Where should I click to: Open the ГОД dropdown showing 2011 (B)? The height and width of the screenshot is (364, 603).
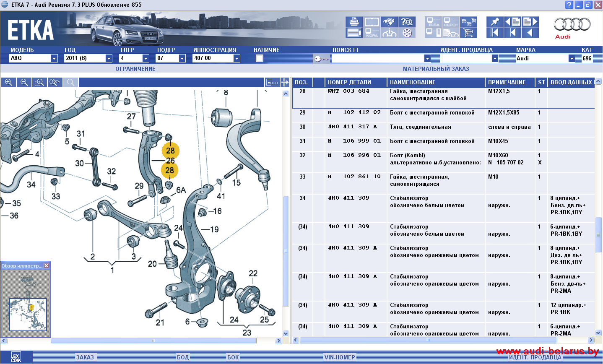109,58
